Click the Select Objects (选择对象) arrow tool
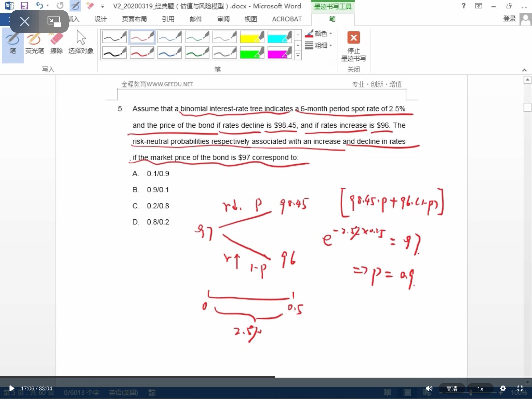The width and height of the screenshot is (532, 399). (x=81, y=43)
